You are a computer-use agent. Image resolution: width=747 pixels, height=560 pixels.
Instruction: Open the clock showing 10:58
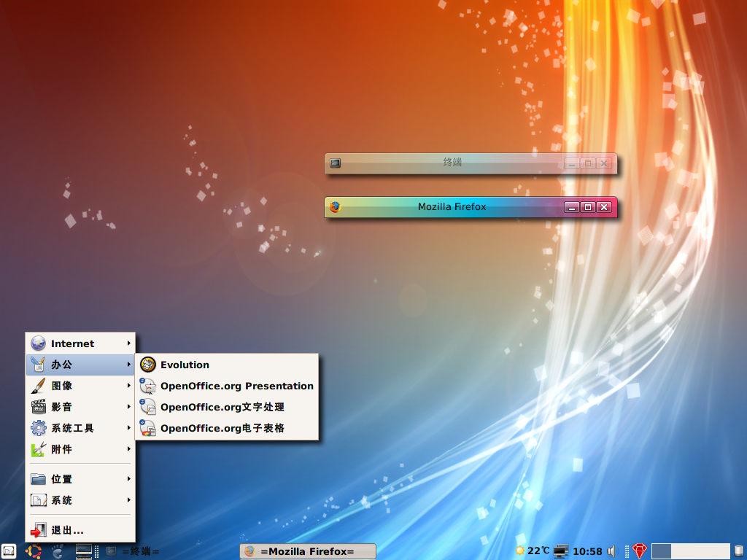587,551
